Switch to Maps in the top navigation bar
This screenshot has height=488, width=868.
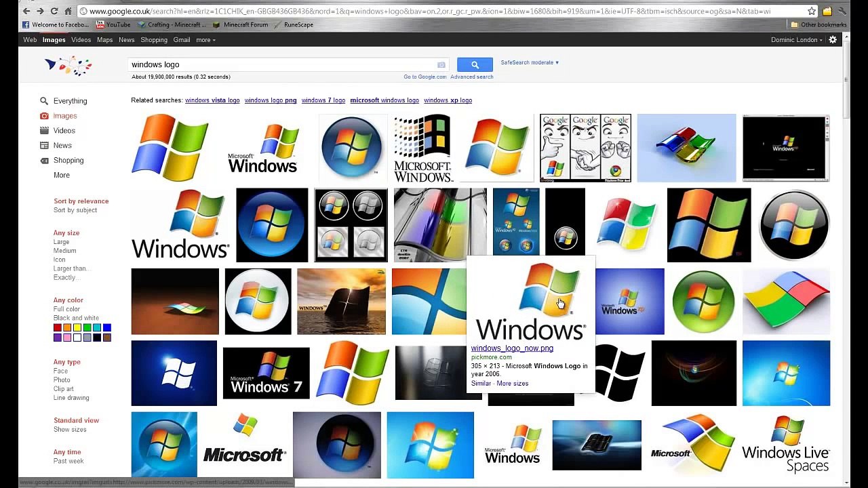pyautogui.click(x=104, y=40)
